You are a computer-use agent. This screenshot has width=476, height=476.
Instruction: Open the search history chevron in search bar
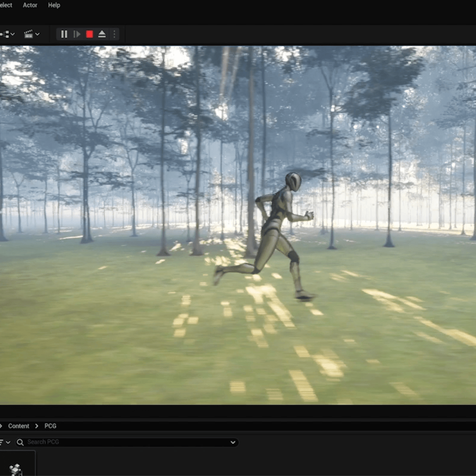click(233, 442)
